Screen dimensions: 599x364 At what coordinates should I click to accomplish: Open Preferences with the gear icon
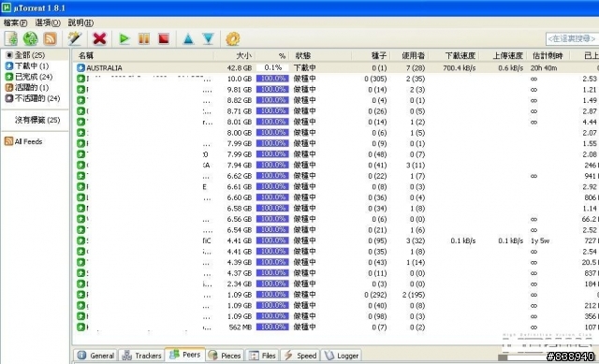(233, 38)
